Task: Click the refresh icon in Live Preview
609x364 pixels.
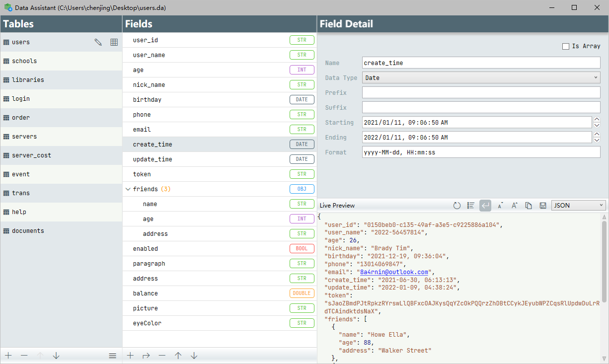Action: [x=457, y=206]
